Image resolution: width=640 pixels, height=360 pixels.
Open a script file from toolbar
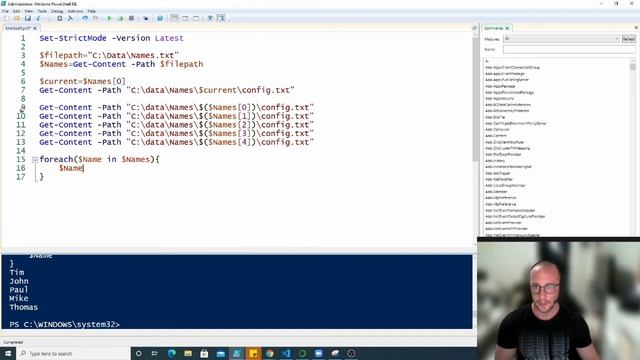(17, 18)
